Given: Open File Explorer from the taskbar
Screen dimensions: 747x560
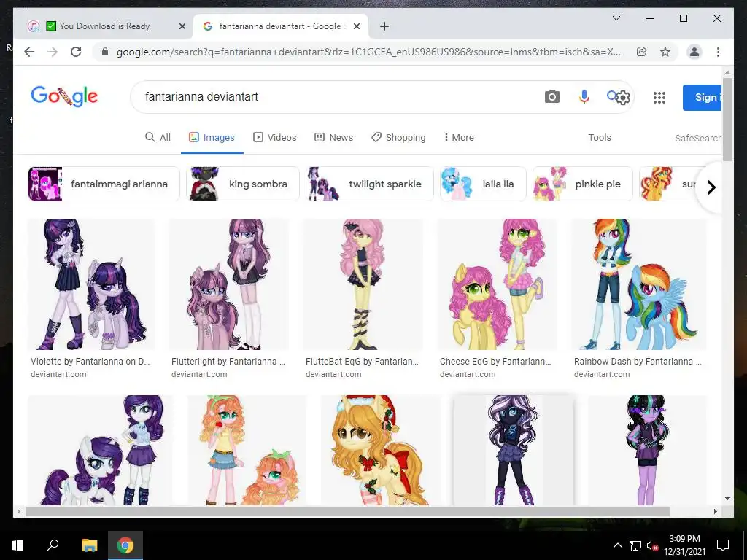Looking at the screenshot, I should (x=89, y=545).
